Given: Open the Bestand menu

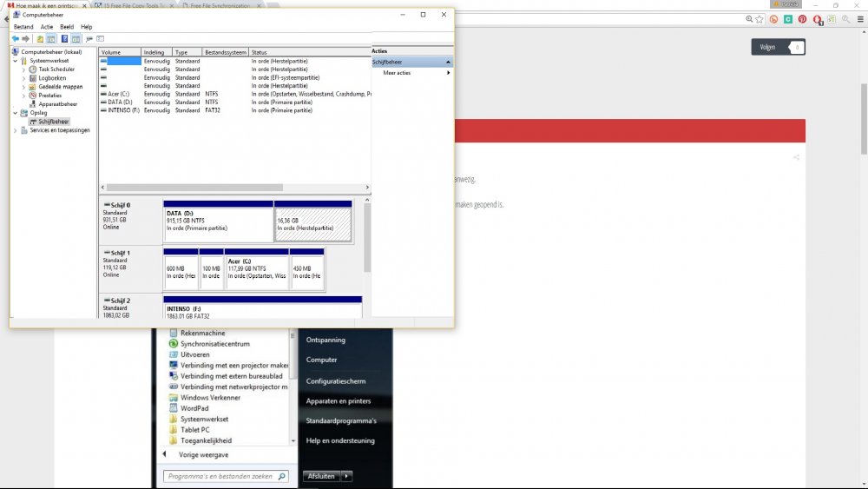Looking at the screenshot, I should tap(23, 27).
